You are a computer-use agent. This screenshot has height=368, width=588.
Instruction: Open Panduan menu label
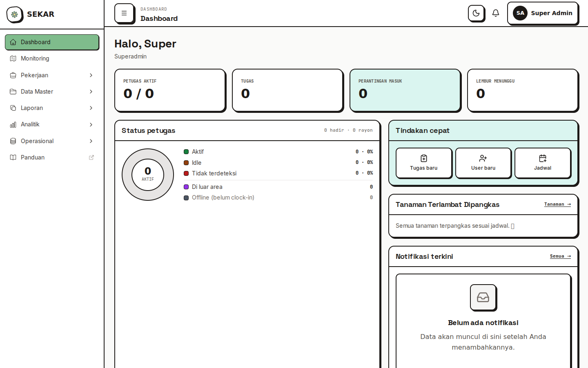pyautogui.click(x=33, y=157)
